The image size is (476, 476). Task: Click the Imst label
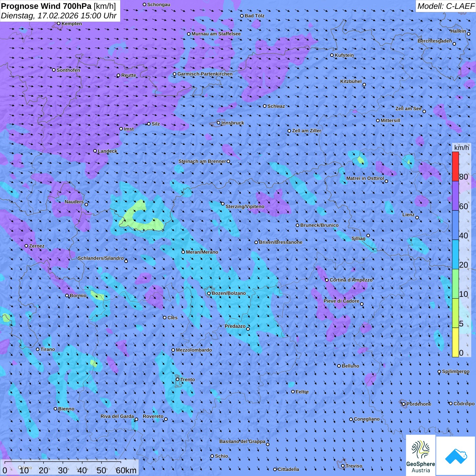click(129, 129)
